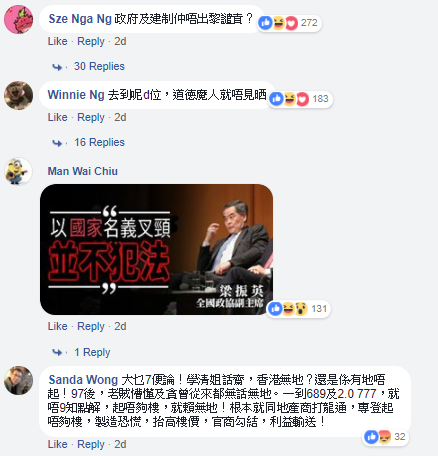Expand the 1 Reply thread

point(92,352)
